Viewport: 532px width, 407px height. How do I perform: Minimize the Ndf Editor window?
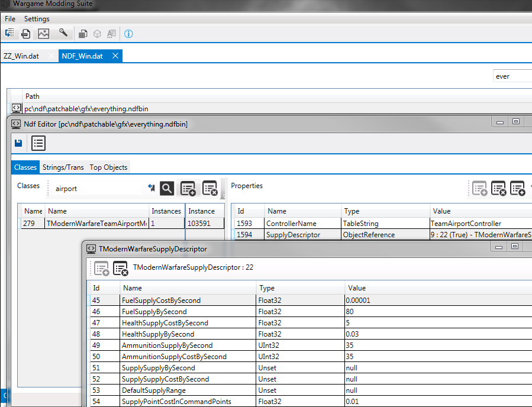[x=500, y=122]
